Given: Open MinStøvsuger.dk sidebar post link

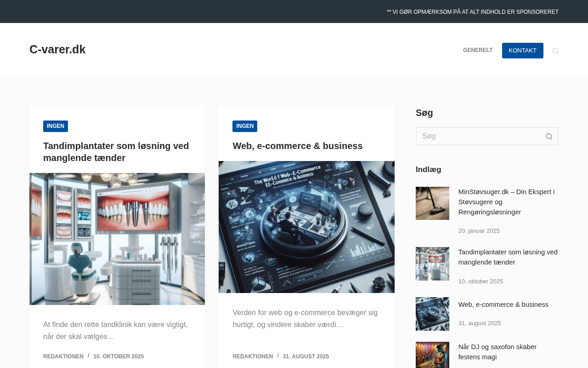Looking at the screenshot, I should [506, 201].
